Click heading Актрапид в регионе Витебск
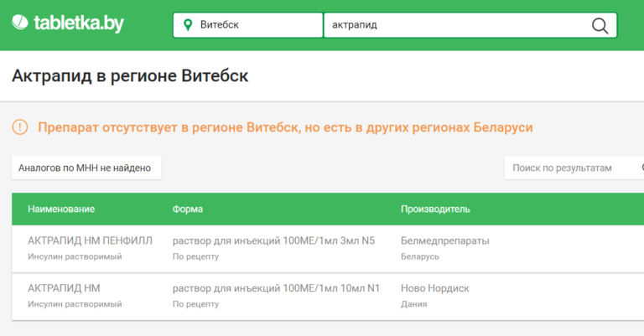 130,76
